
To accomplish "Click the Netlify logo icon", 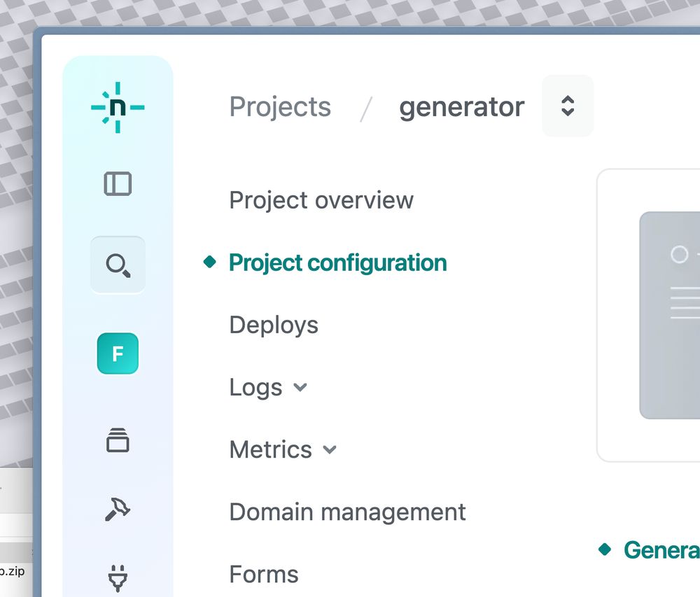I will tap(118, 107).
